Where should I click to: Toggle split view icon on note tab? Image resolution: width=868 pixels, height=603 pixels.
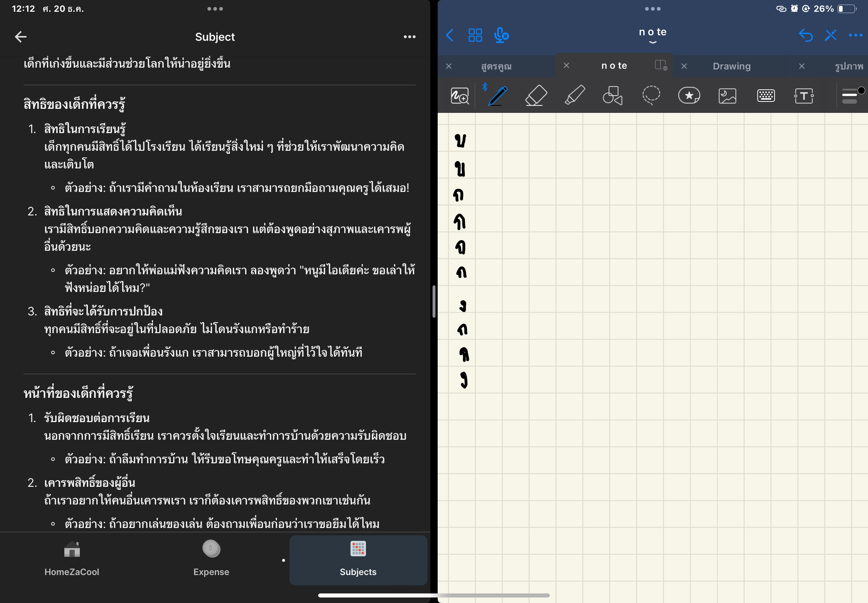661,65
